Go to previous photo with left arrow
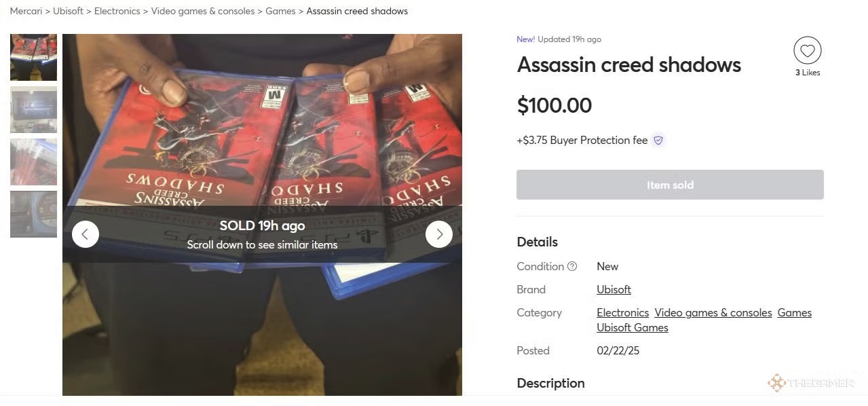This screenshot has width=868, height=406. pos(86,234)
